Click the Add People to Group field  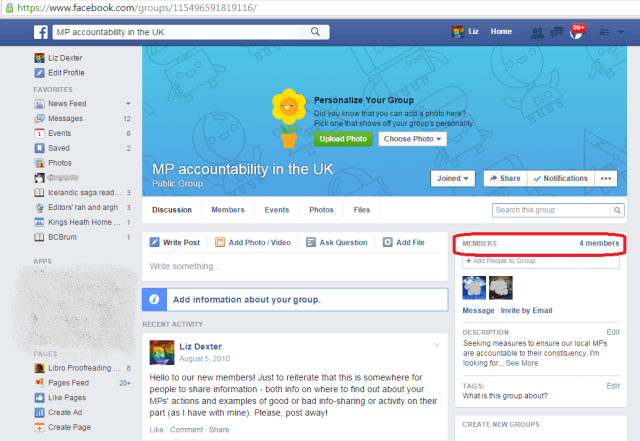pyautogui.click(x=540, y=260)
